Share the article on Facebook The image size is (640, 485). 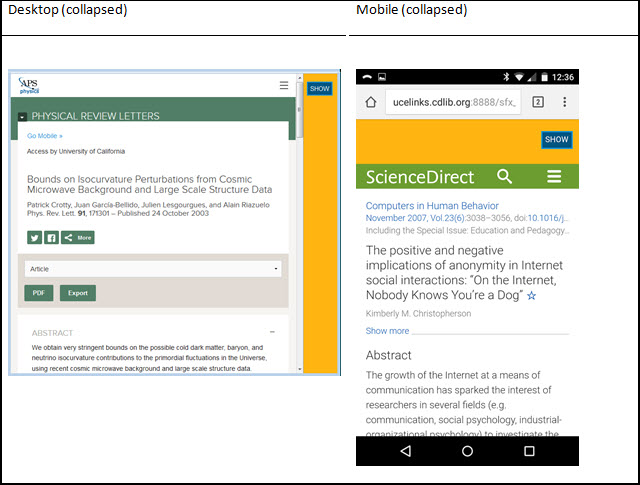tap(51, 237)
